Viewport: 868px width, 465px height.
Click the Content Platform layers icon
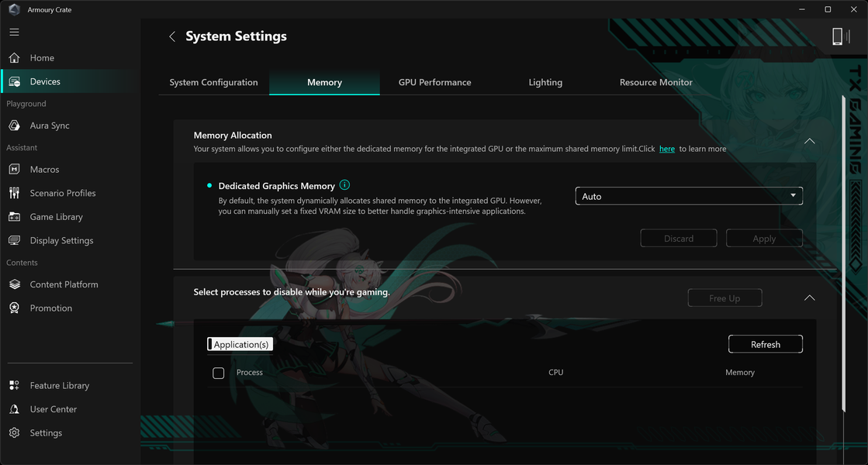(x=15, y=284)
